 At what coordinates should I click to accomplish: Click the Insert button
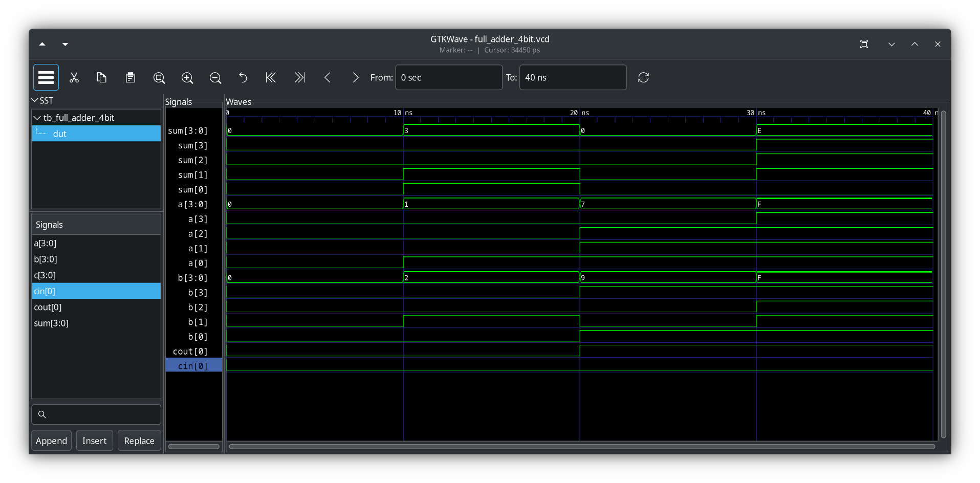94,441
